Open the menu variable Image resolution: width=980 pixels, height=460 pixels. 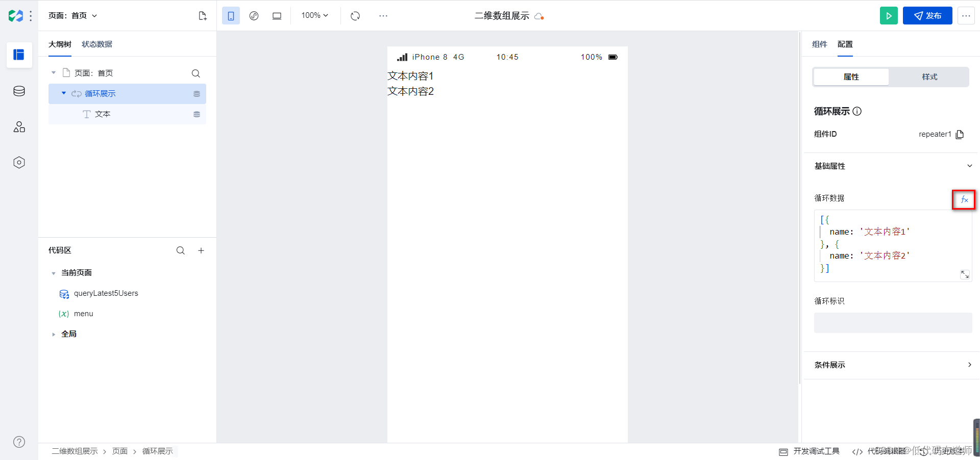tap(83, 314)
